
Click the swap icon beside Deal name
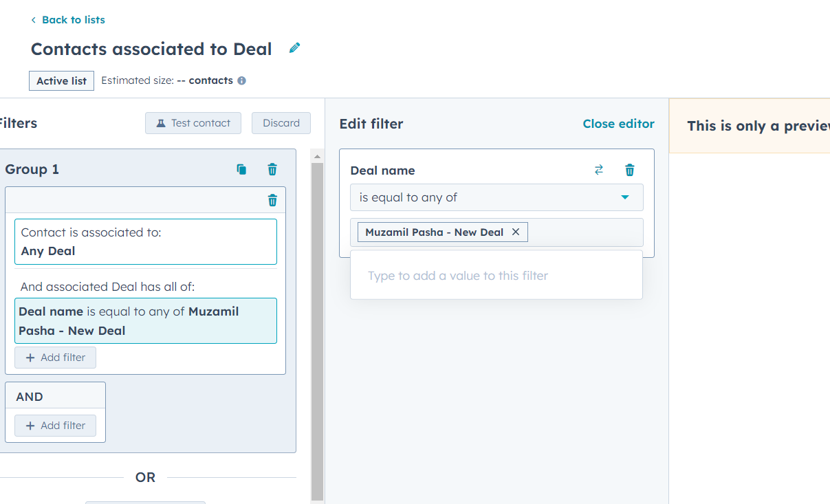(x=598, y=169)
